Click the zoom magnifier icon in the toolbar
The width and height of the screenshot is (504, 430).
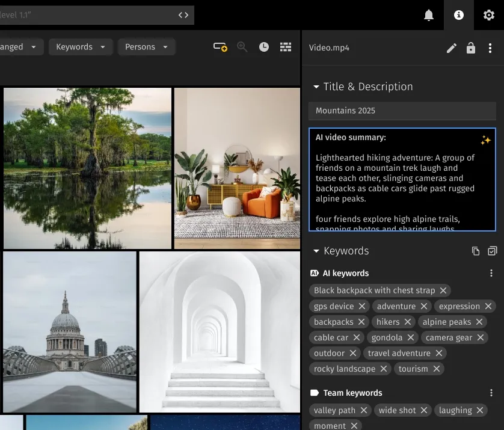click(242, 47)
